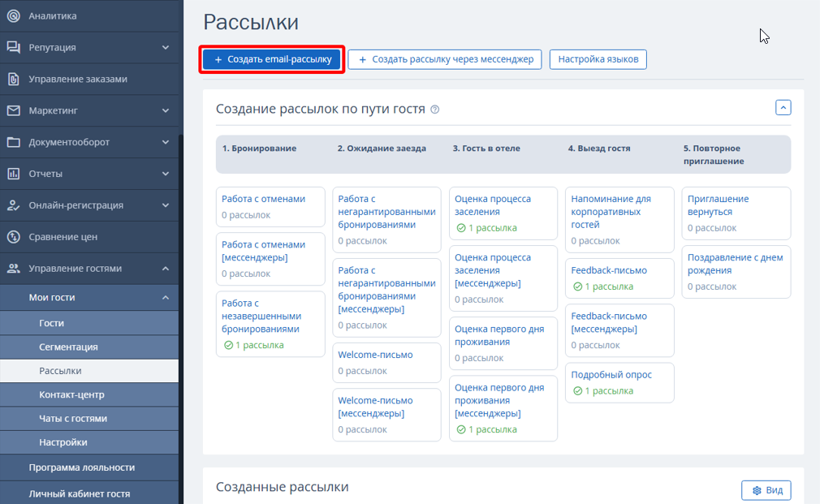
Task: Click the Marketing envelope icon
Action: pyautogui.click(x=13, y=110)
